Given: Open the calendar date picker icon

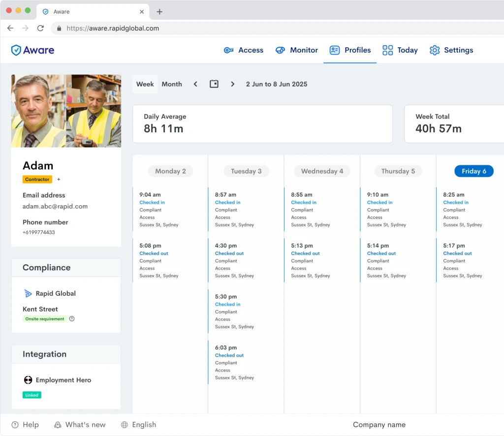Looking at the screenshot, I should tap(214, 84).
